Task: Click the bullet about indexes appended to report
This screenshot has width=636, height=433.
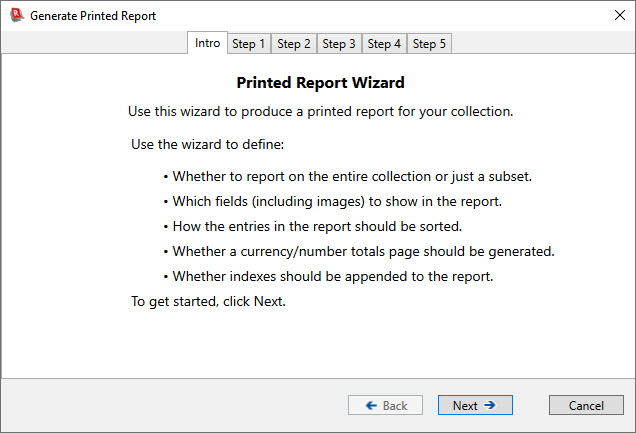Action: click(329, 277)
